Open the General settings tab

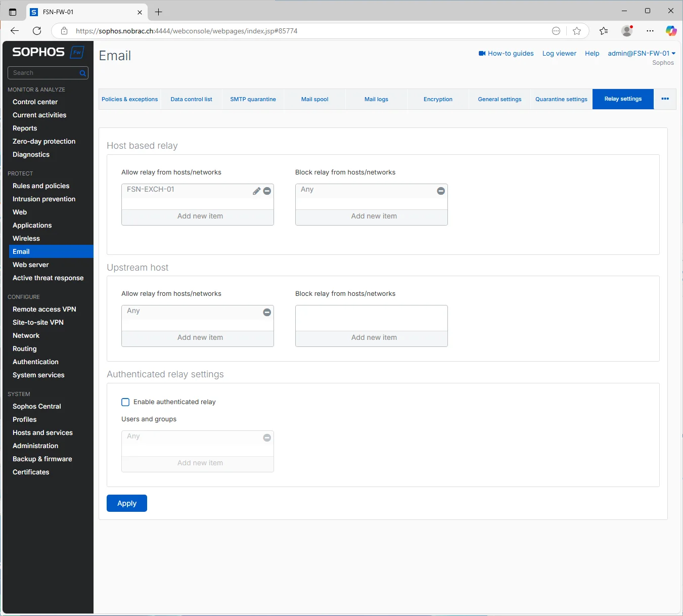click(499, 99)
